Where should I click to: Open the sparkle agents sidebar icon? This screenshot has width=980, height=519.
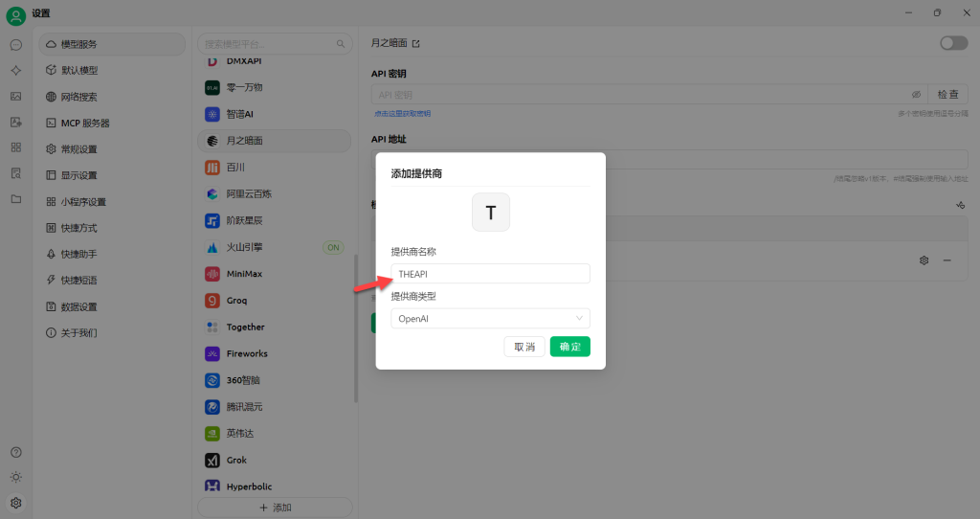pos(16,71)
